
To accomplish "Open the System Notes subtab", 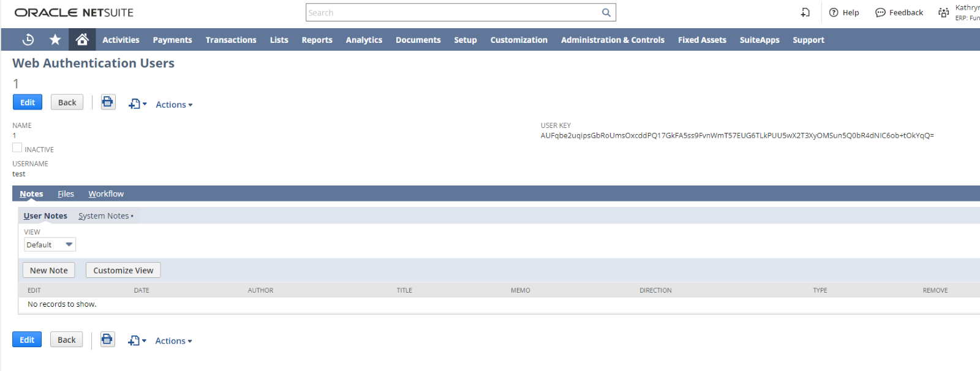I will click(104, 216).
